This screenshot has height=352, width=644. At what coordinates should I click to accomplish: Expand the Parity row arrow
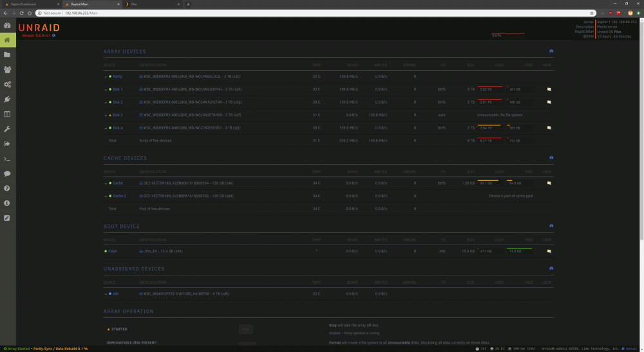(106, 77)
